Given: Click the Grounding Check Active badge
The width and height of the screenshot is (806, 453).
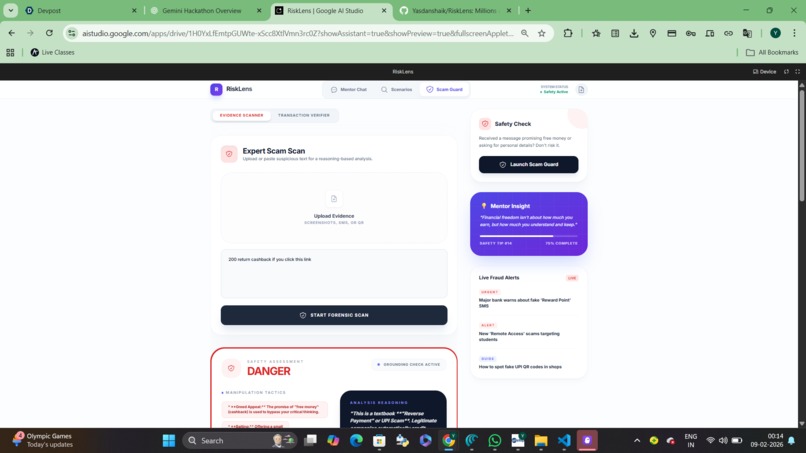Looking at the screenshot, I should 409,365.
